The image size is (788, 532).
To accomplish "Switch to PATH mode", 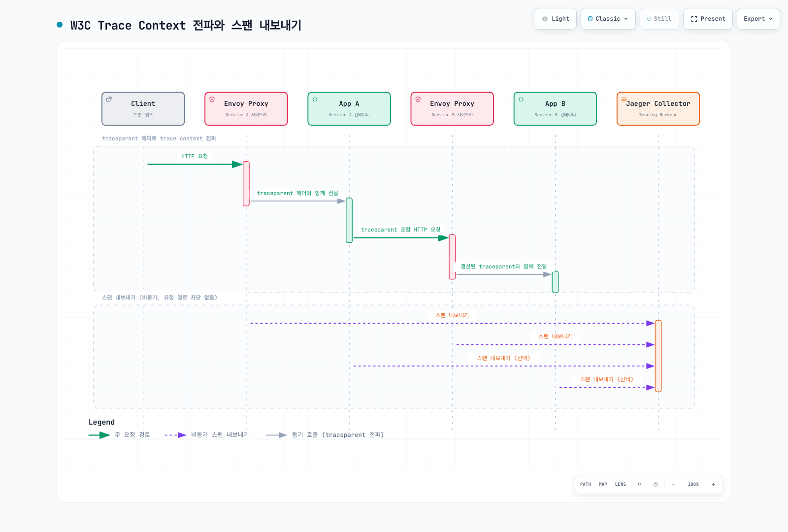I will coord(585,484).
